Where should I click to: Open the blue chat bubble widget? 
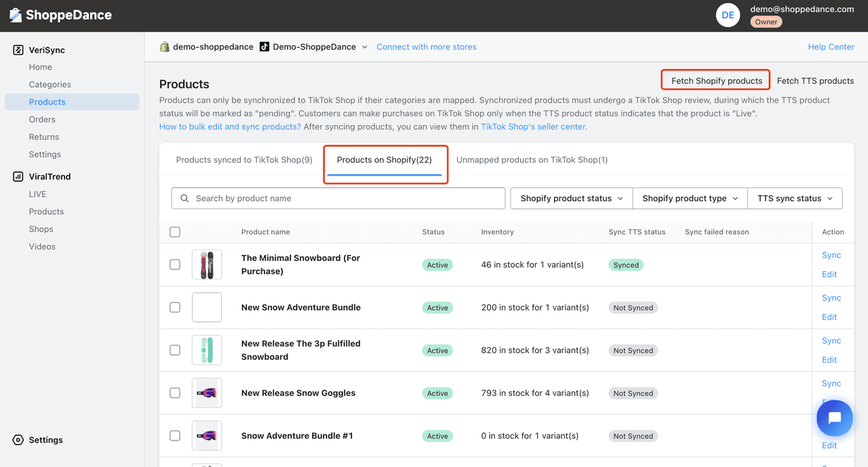coord(835,418)
